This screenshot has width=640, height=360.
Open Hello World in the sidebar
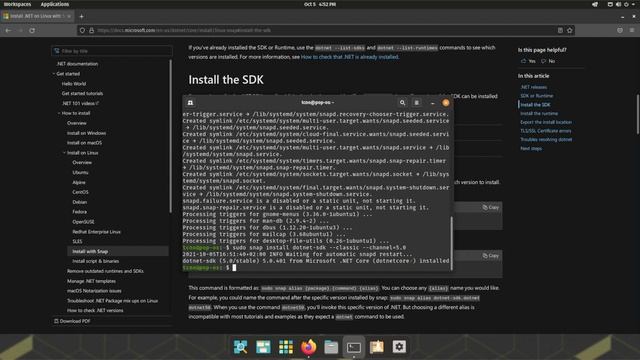point(73,84)
